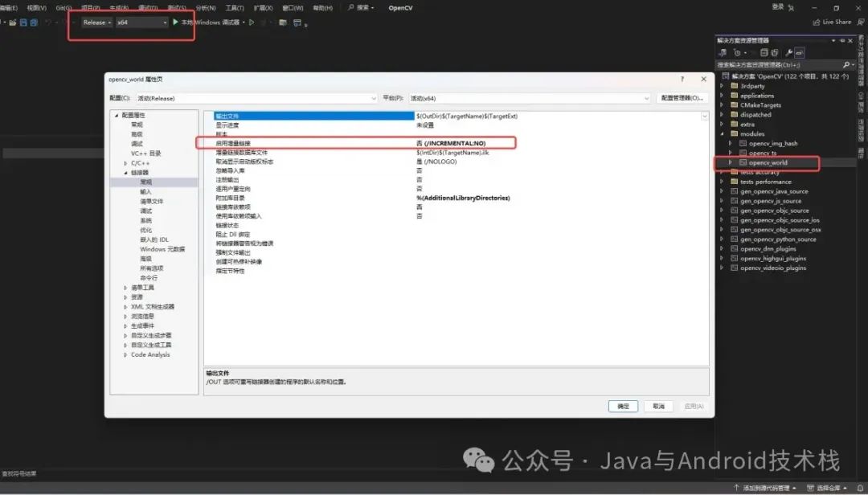Click the Open File folder icon in the toolbar
The image size is (868, 495).
tap(12, 22)
